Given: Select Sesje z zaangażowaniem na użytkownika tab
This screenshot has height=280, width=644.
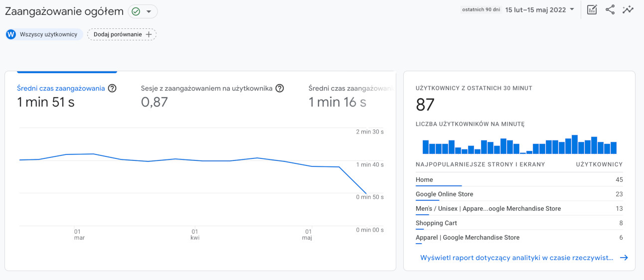Looking at the screenshot, I should [x=212, y=96].
